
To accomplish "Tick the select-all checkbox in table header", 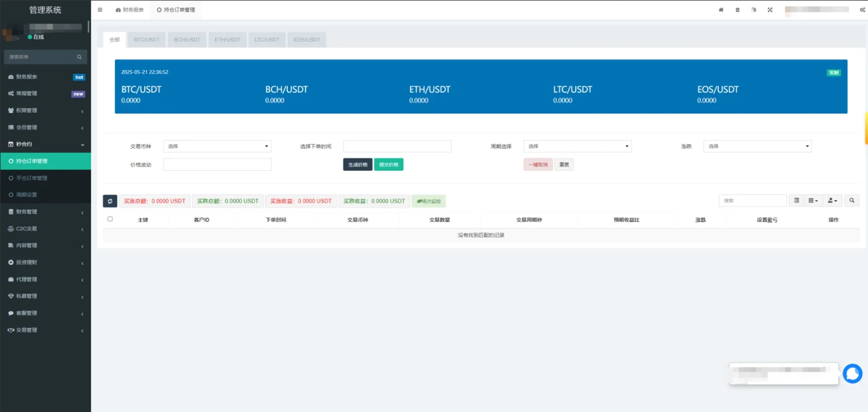I will [x=110, y=219].
